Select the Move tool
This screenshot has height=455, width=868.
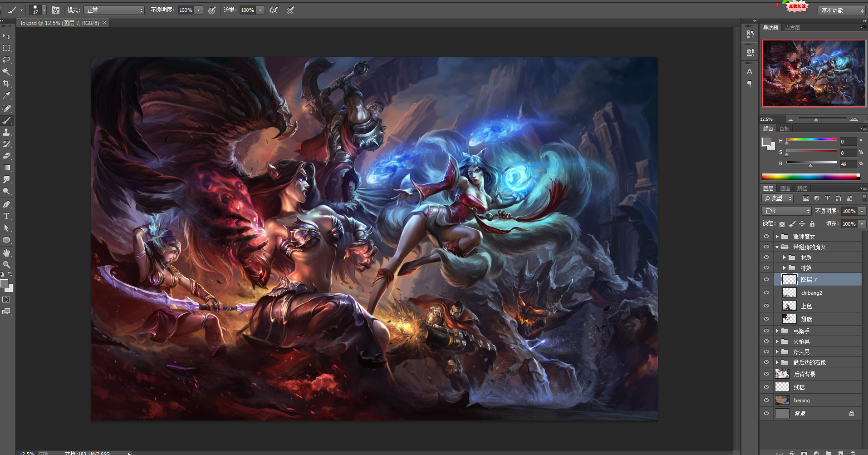click(x=6, y=36)
